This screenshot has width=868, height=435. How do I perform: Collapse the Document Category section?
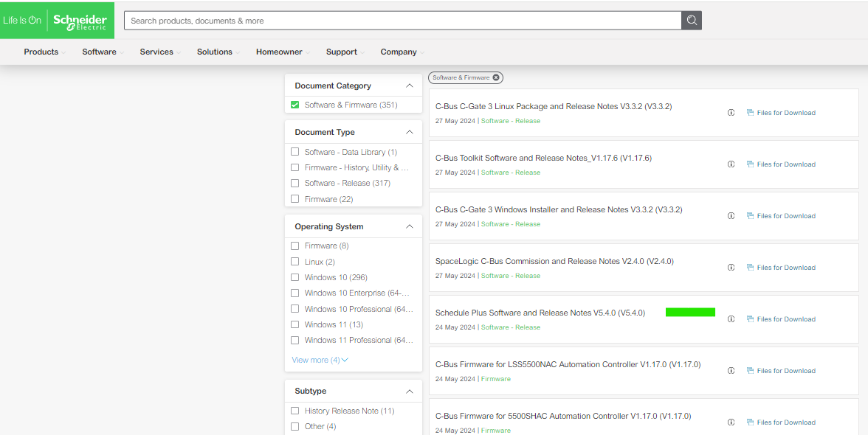pyautogui.click(x=410, y=86)
